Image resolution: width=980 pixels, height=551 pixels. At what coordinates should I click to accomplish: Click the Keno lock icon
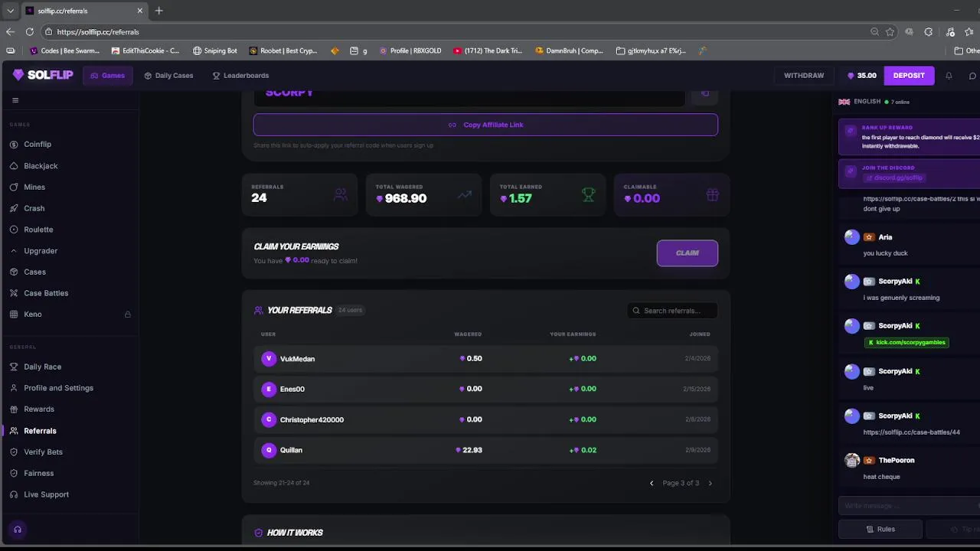click(128, 315)
